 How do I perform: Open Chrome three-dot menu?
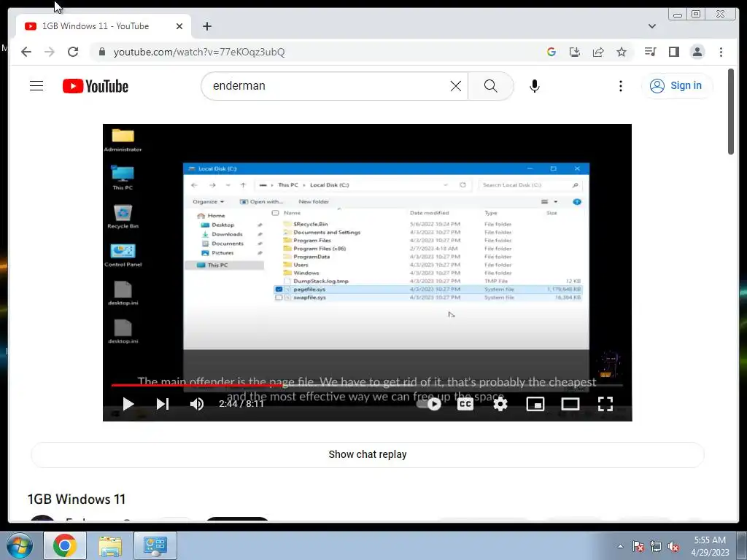[x=721, y=52]
